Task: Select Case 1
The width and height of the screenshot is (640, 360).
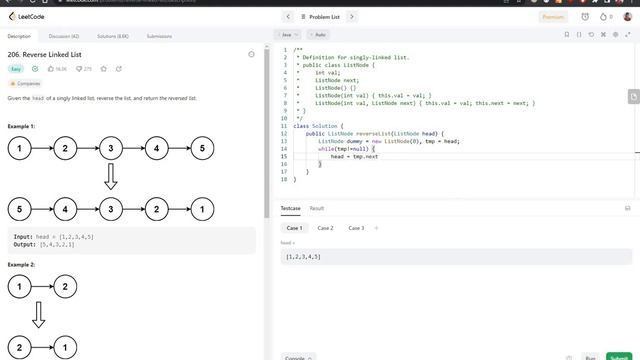Action: pos(294,228)
